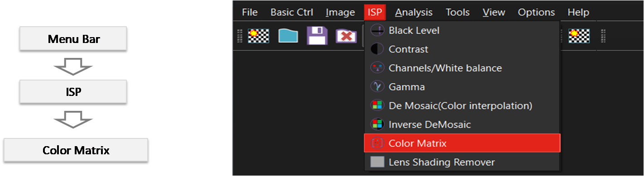Click the red X delete image icon
The width and height of the screenshot is (644, 176).
(x=346, y=36)
